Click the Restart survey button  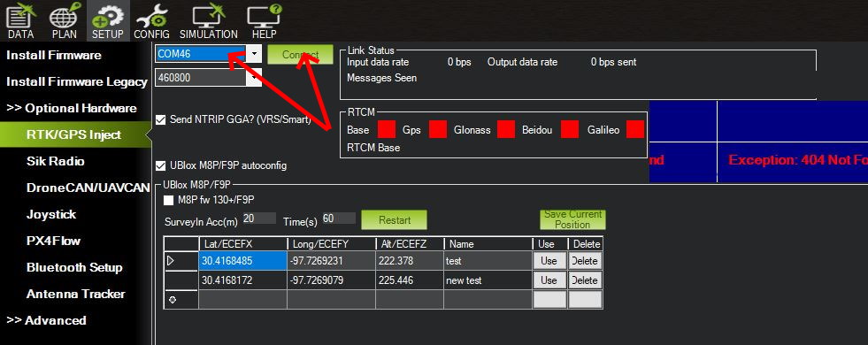coord(394,220)
